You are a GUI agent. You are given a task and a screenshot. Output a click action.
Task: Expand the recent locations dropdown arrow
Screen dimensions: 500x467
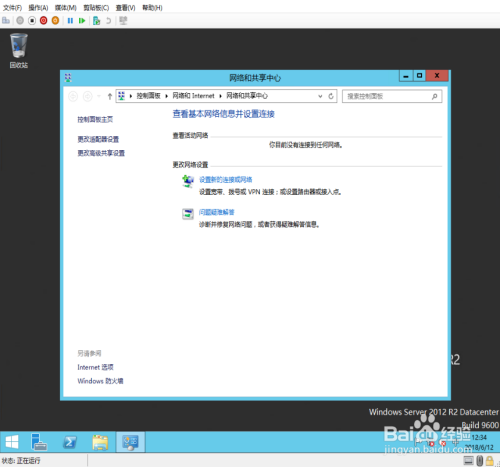point(99,96)
